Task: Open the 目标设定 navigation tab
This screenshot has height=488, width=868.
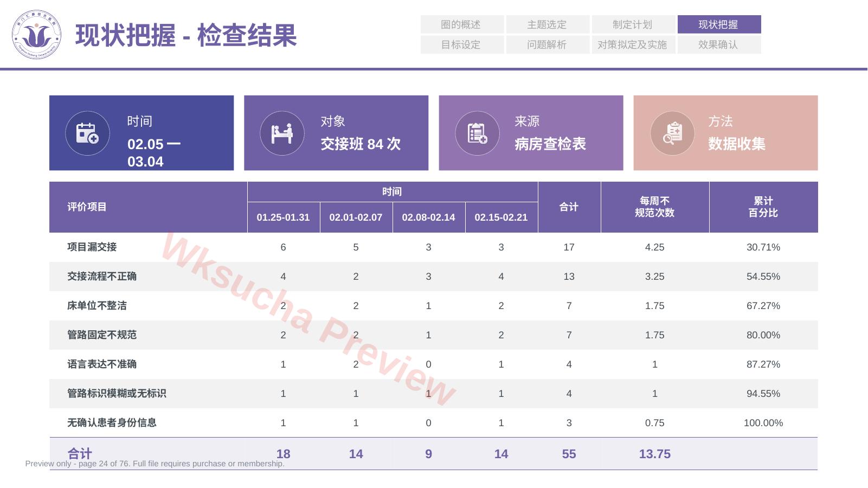Action: pos(462,44)
